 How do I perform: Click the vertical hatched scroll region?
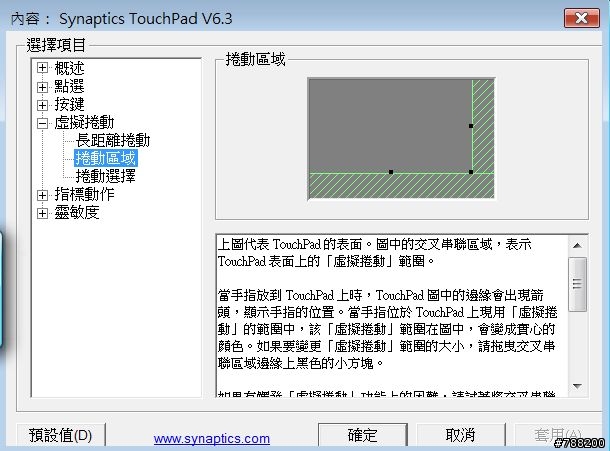pyautogui.click(x=483, y=126)
